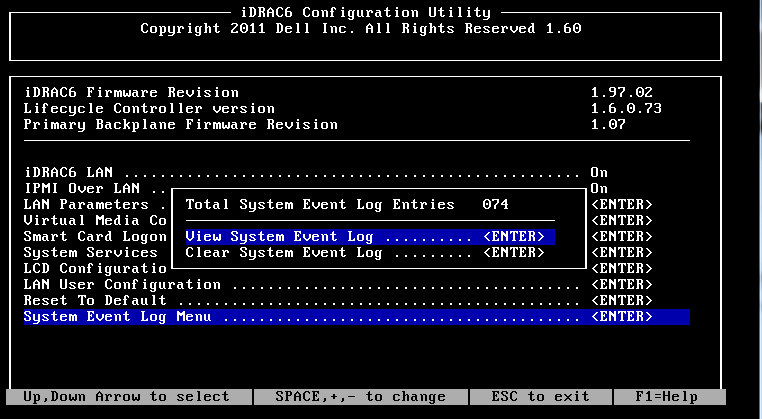
Task: Toggle IPMI Over LAN On value
Action: coord(599,189)
